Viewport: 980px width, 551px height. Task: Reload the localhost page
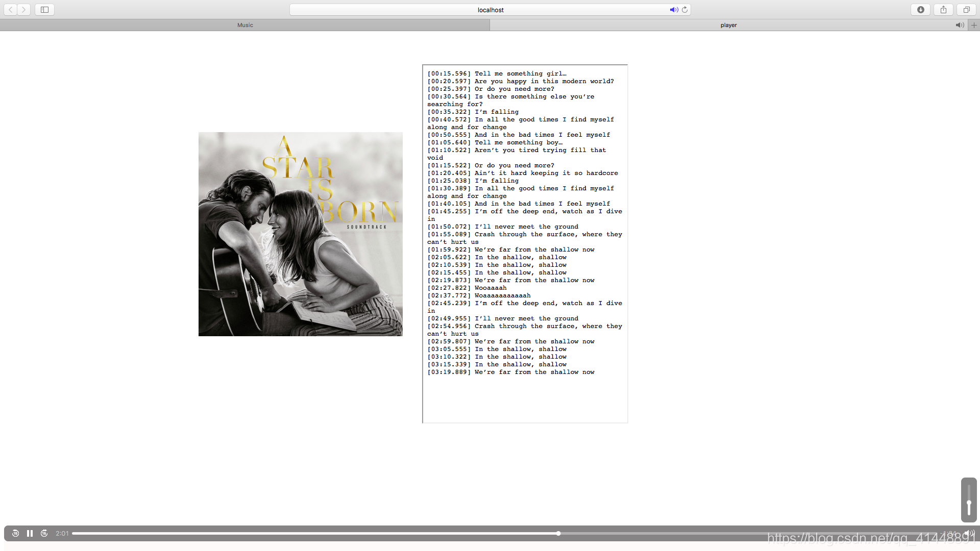pyautogui.click(x=684, y=10)
